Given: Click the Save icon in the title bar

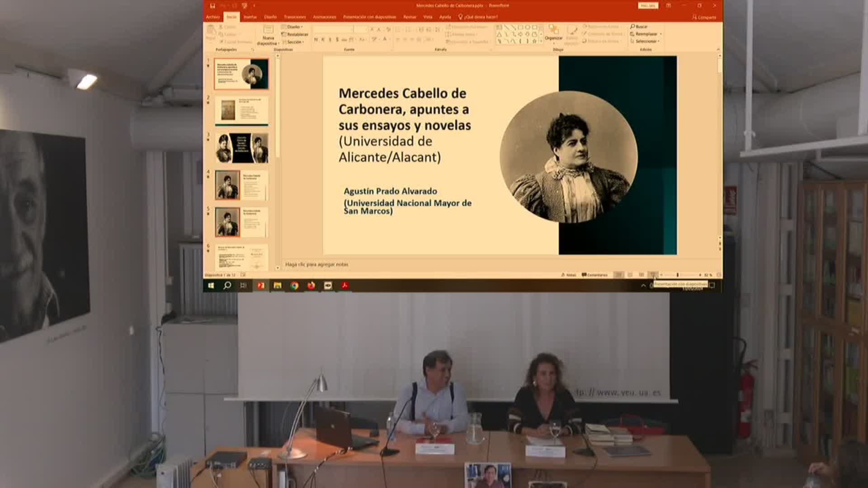Looking at the screenshot, I should [212, 5].
